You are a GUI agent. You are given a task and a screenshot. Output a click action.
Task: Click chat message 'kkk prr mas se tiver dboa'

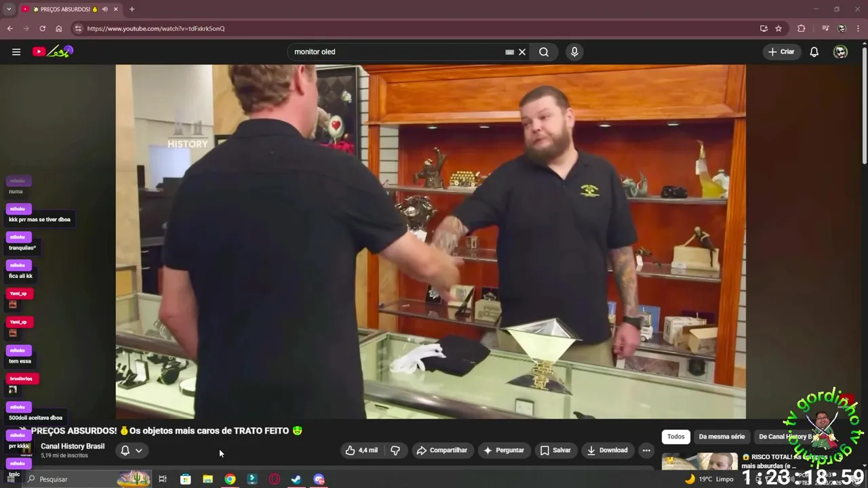[39, 220]
